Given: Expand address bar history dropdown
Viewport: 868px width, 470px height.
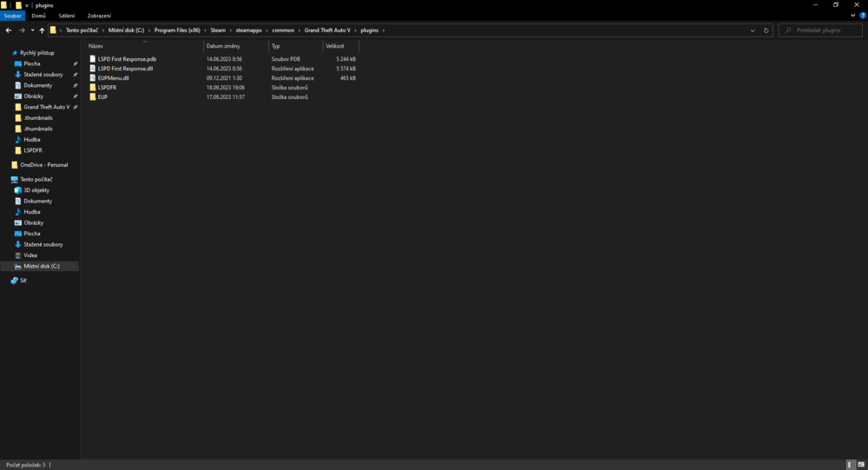Looking at the screenshot, I should pyautogui.click(x=753, y=30).
